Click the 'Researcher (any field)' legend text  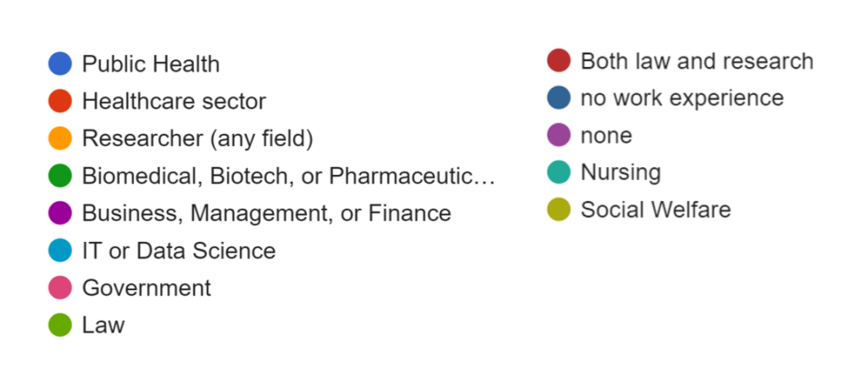point(198,138)
